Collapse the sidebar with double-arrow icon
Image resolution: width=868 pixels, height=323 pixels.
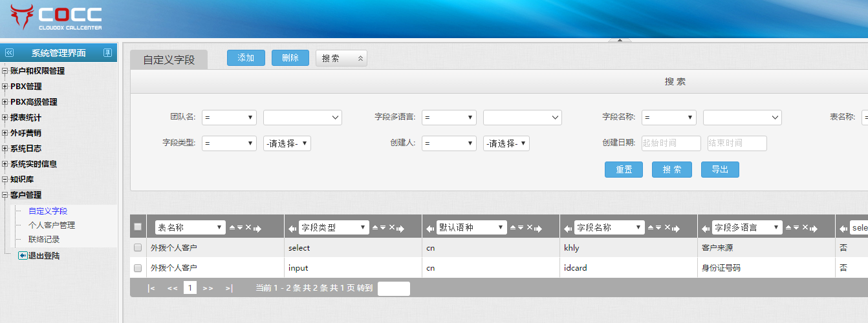(9, 53)
